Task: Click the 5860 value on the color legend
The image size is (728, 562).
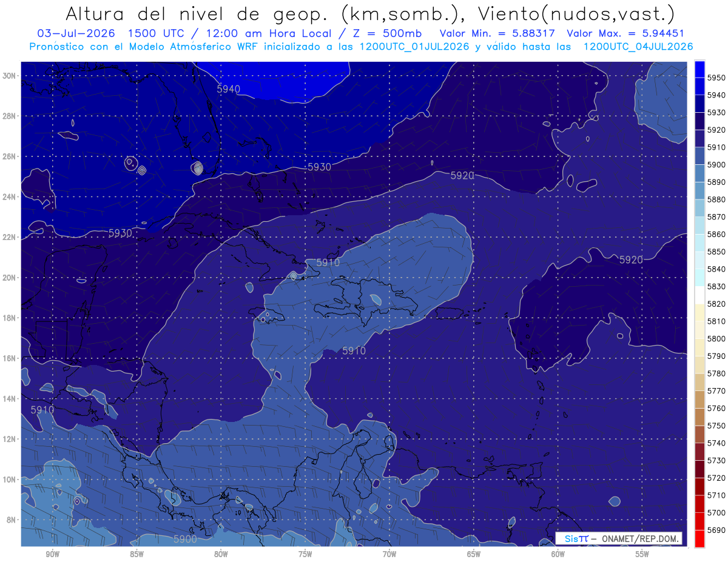Action: coord(716,234)
